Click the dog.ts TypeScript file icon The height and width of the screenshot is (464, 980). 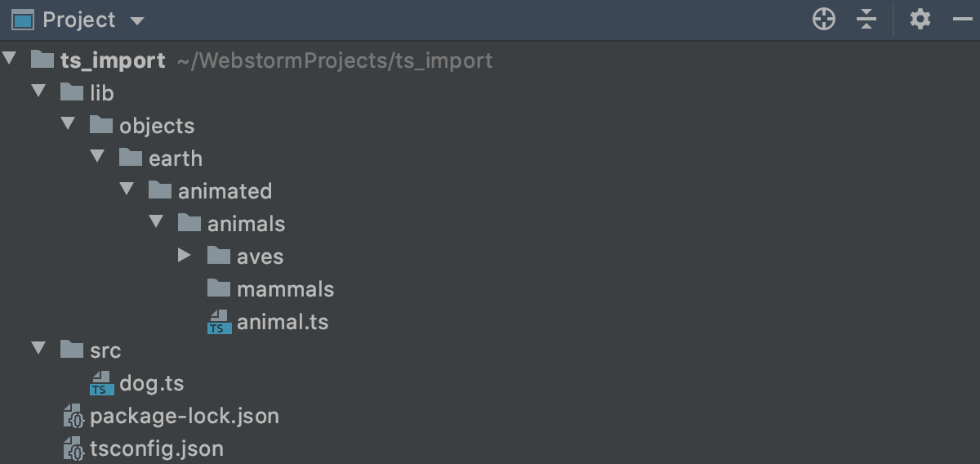point(100,383)
